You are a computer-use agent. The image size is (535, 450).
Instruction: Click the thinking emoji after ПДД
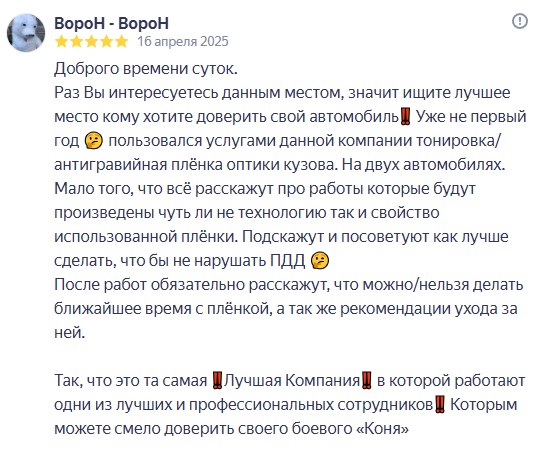[320, 261]
